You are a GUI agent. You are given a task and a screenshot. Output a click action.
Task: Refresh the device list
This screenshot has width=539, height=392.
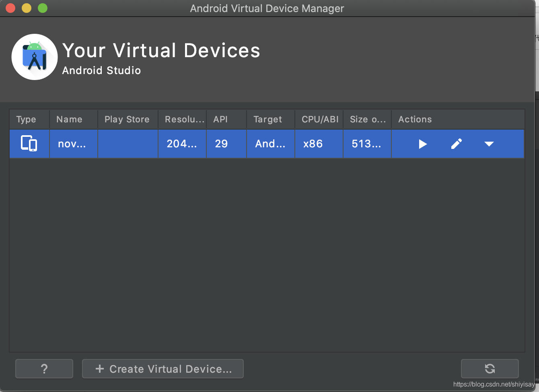[x=490, y=369]
